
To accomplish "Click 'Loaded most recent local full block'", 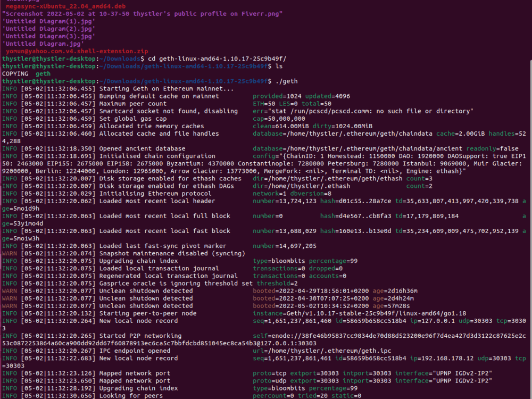I will (x=164, y=216).
